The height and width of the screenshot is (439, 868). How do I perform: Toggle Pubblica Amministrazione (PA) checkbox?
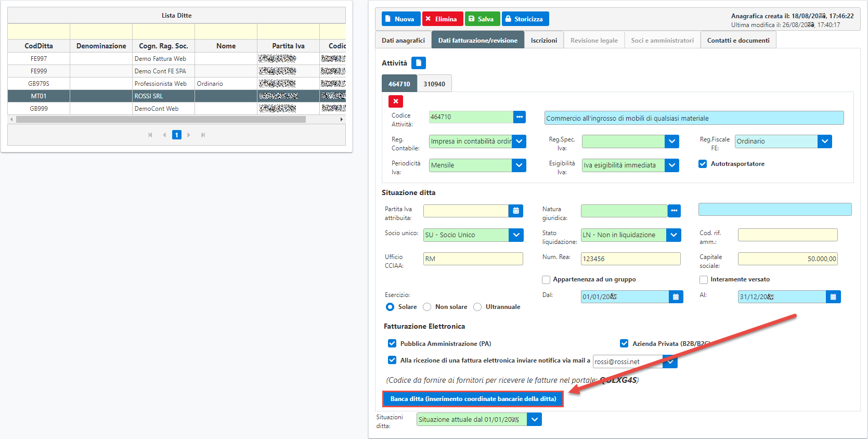(x=392, y=343)
